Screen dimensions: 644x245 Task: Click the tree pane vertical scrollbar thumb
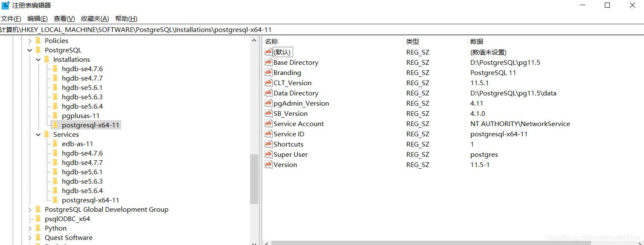coord(254,179)
